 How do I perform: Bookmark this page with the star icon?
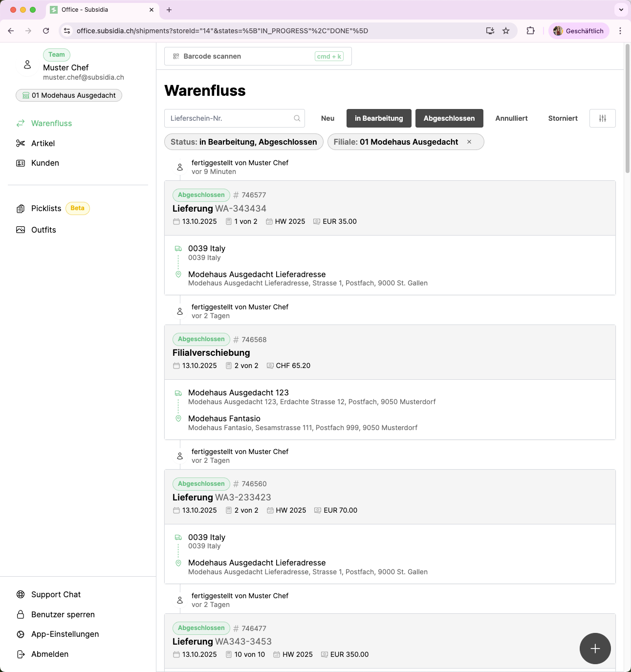pyautogui.click(x=506, y=31)
